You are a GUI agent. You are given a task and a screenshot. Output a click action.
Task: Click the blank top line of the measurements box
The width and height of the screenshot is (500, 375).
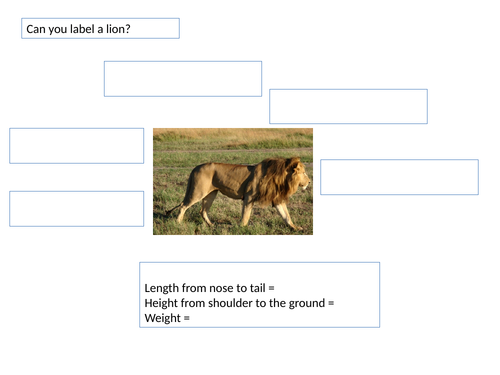click(x=259, y=273)
